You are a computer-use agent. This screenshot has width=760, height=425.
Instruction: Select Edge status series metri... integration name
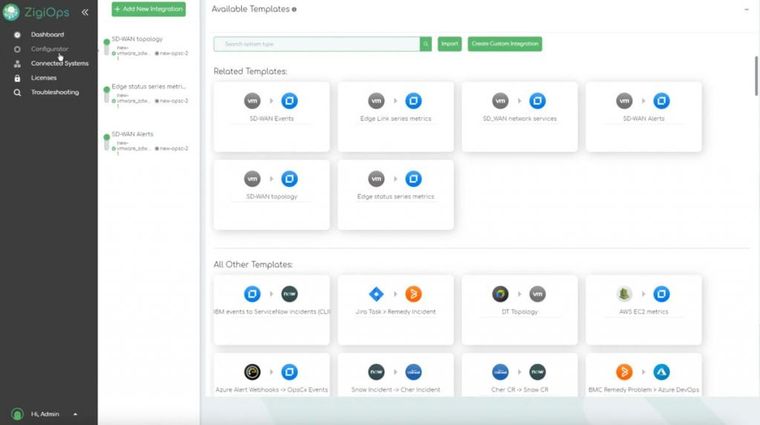(x=149, y=86)
